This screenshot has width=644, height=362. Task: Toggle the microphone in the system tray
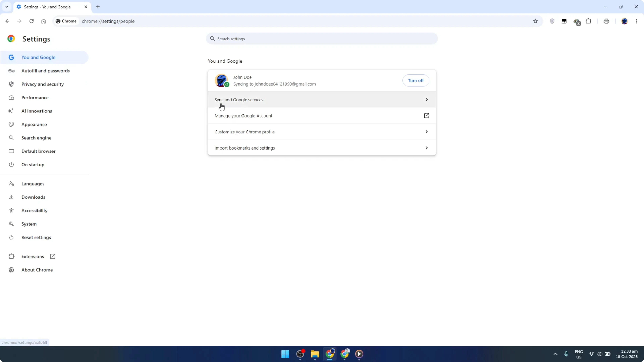coord(566,354)
